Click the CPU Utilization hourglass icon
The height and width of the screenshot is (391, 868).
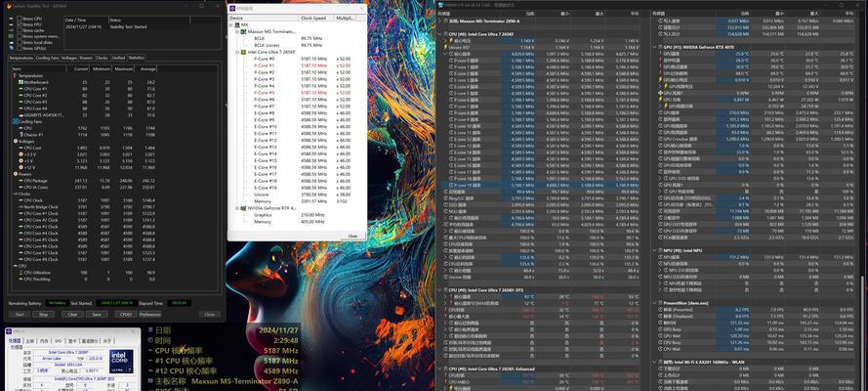(21, 273)
